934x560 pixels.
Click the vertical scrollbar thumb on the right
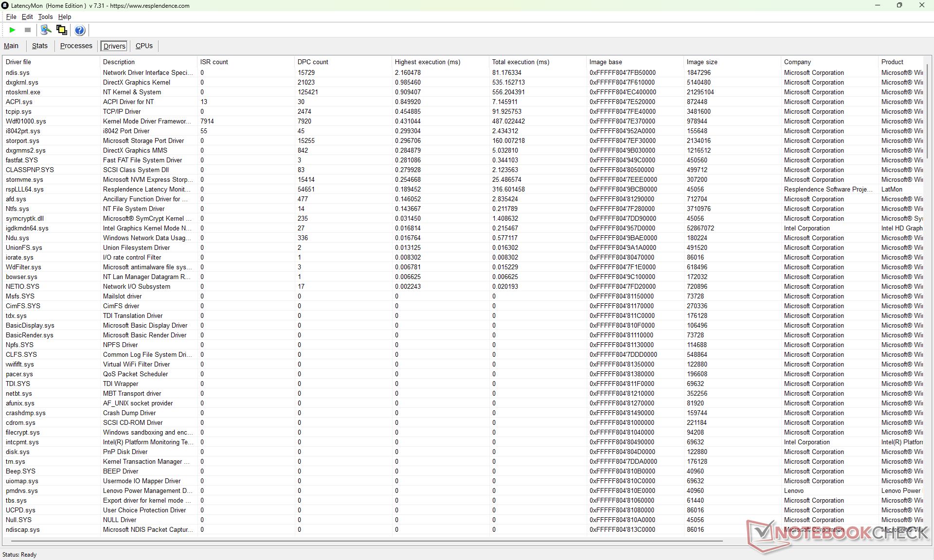(x=927, y=112)
